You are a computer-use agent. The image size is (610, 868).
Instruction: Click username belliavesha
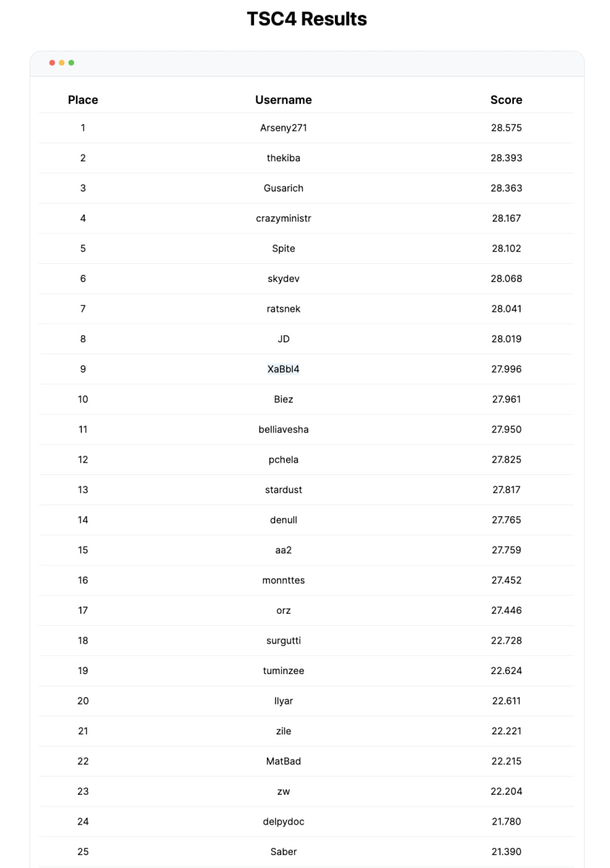[283, 429]
